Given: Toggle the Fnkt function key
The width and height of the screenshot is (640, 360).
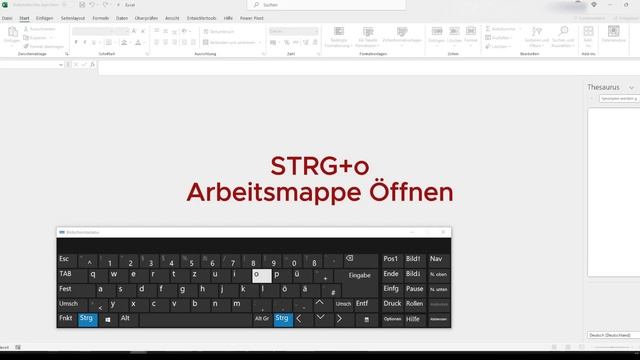Looking at the screenshot, I should click(x=67, y=320).
